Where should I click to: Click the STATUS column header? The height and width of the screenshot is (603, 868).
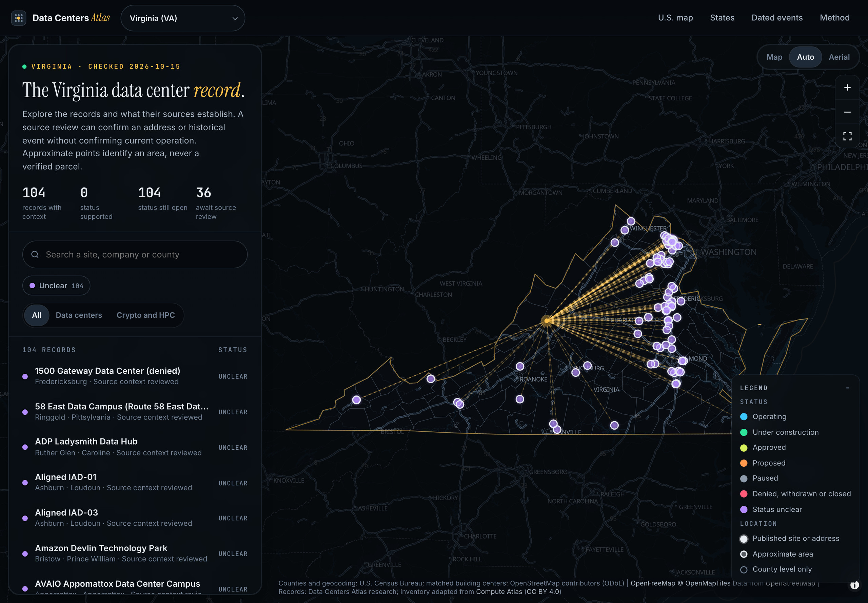tap(233, 350)
